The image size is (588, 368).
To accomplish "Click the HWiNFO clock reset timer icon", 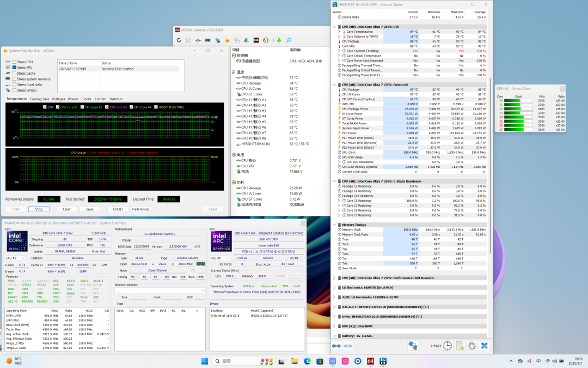I will pyautogui.click(x=448, y=346).
